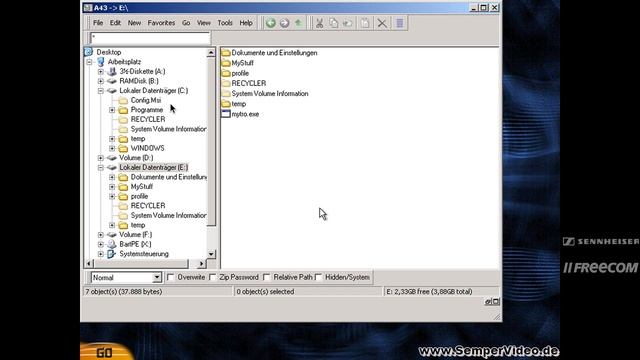Click the icon at status area bottom right
The image size is (640, 360).
(x=492, y=302)
